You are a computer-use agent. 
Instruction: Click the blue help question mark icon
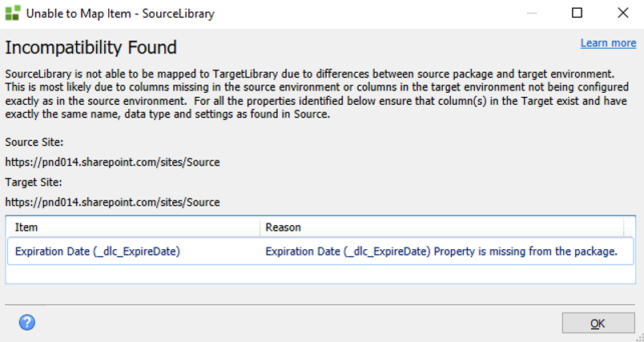tap(27, 323)
